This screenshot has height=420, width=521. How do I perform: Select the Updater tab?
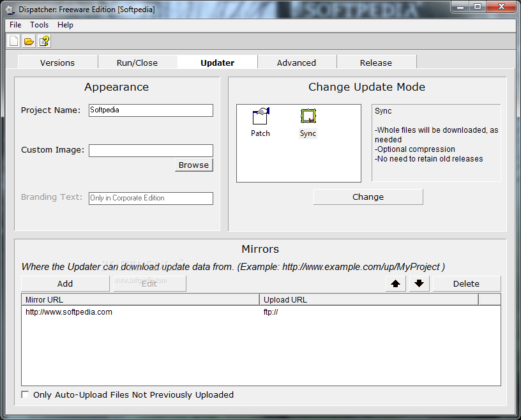217,63
